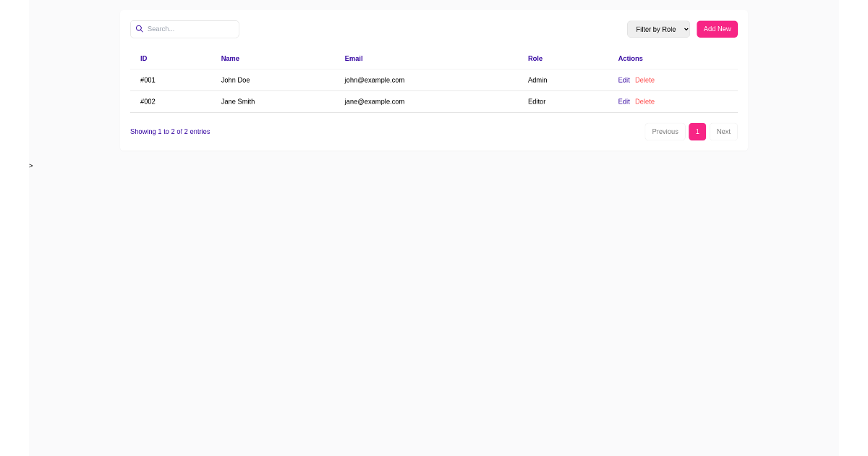The image size is (868, 456).
Task: Sort the table by the Role column
Action: [x=535, y=59]
